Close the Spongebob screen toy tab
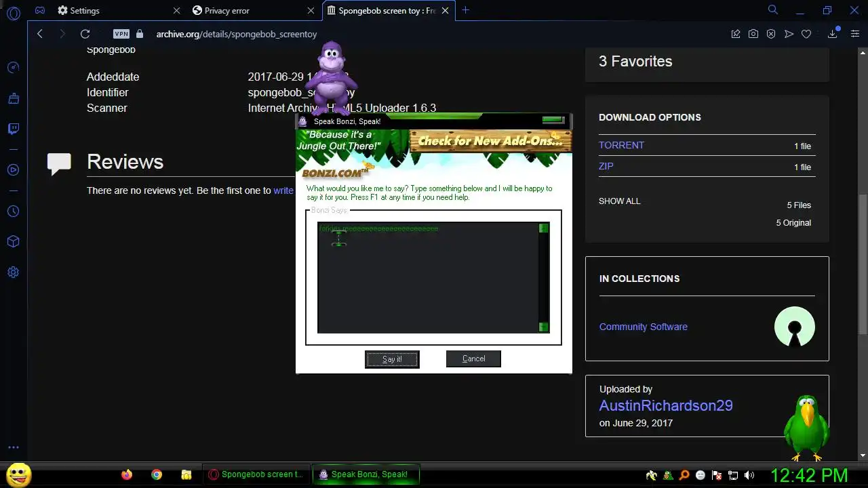The image size is (868, 488). (x=446, y=10)
